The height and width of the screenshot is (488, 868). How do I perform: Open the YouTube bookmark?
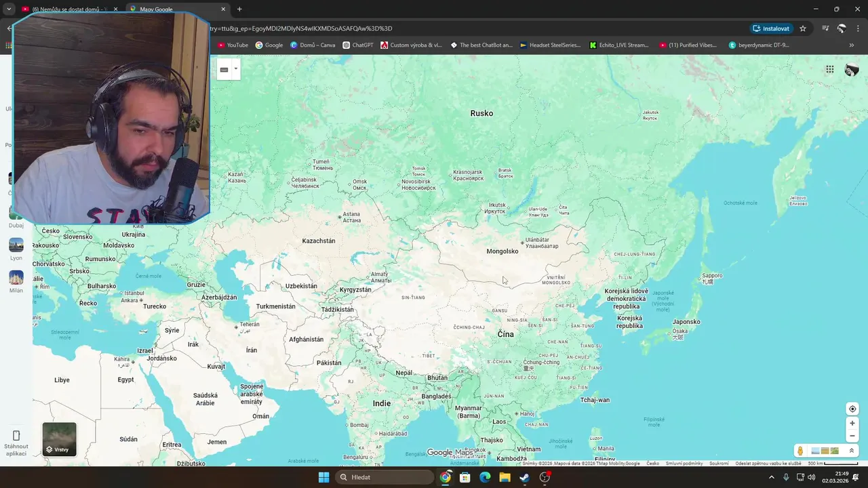pos(233,45)
